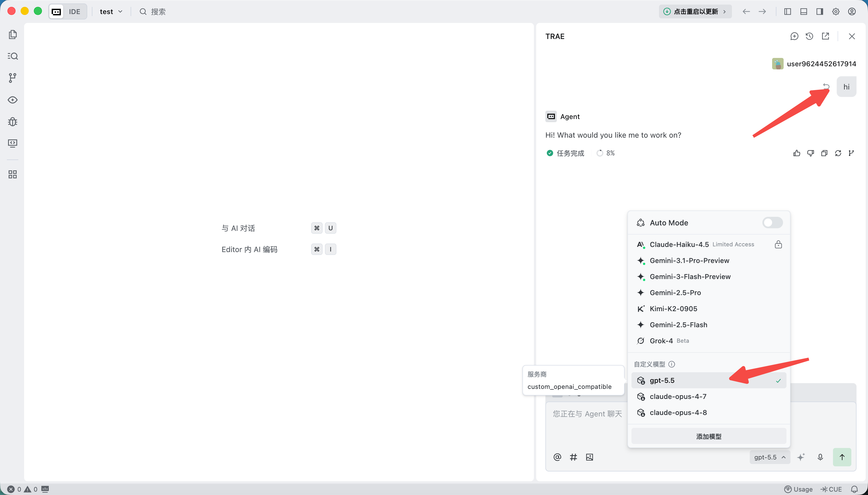Give thumbs down to agent reply
Screen dimensions: 868x495
point(811,153)
